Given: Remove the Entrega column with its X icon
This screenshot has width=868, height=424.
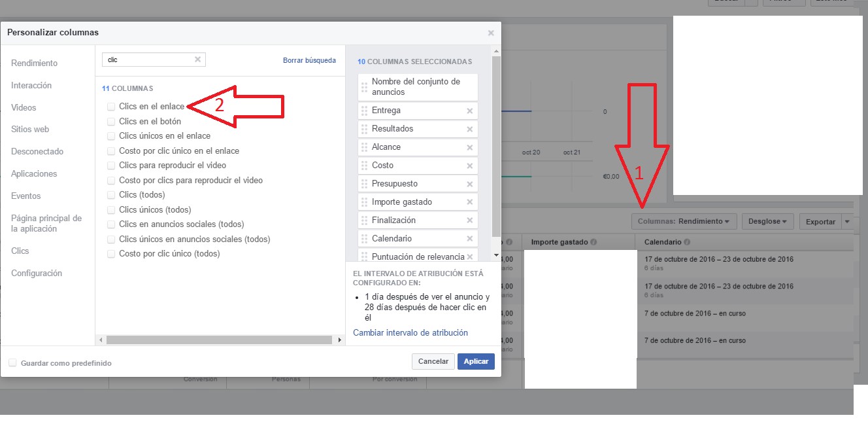Looking at the screenshot, I should pyautogui.click(x=469, y=111).
